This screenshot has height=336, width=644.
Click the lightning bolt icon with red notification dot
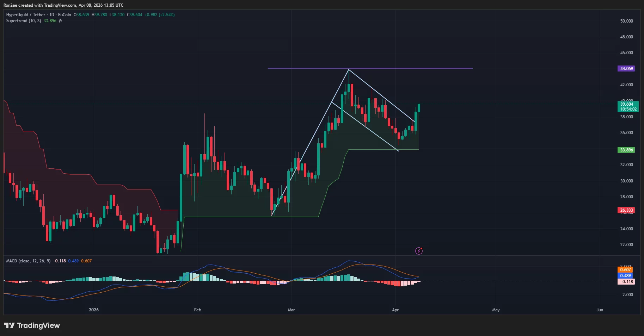pyautogui.click(x=419, y=251)
